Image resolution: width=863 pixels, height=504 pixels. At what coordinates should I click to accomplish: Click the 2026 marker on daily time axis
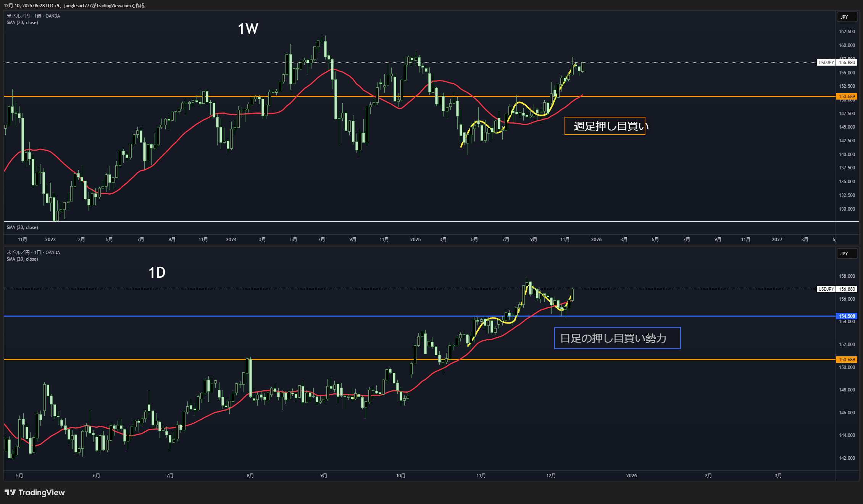(631, 476)
